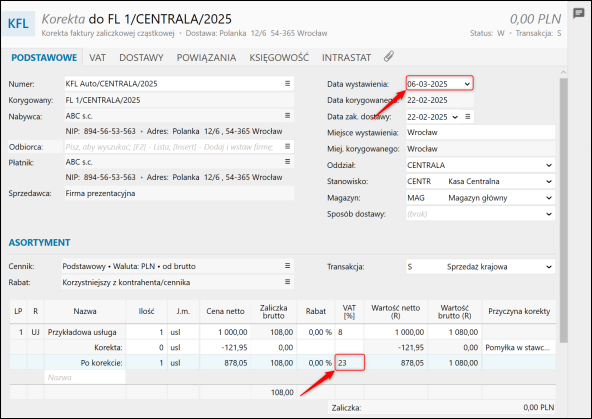Open the menu icon beside Cennik field
This screenshot has height=419, width=592.
(x=287, y=266)
